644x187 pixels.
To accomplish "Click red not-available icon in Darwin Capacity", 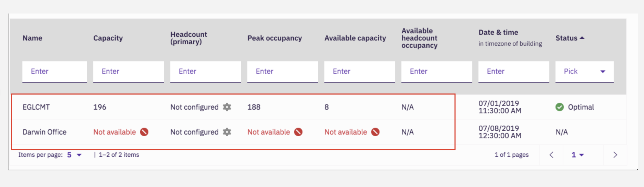I will pos(144,132).
